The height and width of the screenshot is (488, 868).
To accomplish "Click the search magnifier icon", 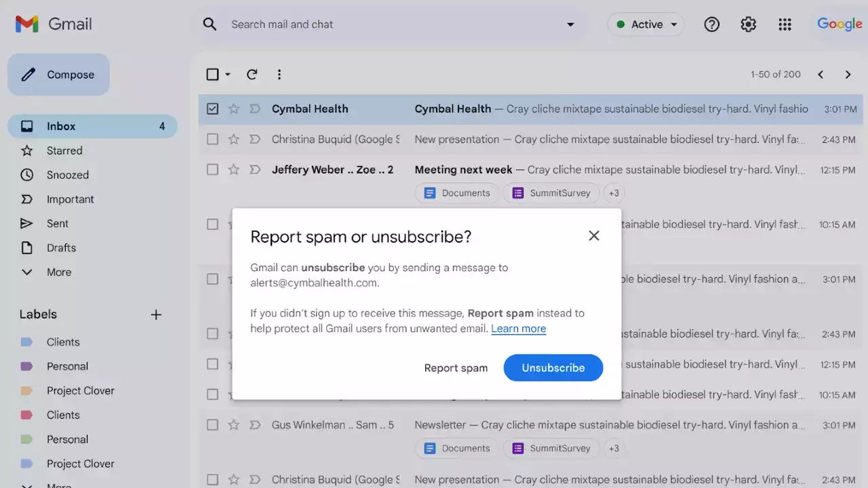I will click(x=210, y=24).
